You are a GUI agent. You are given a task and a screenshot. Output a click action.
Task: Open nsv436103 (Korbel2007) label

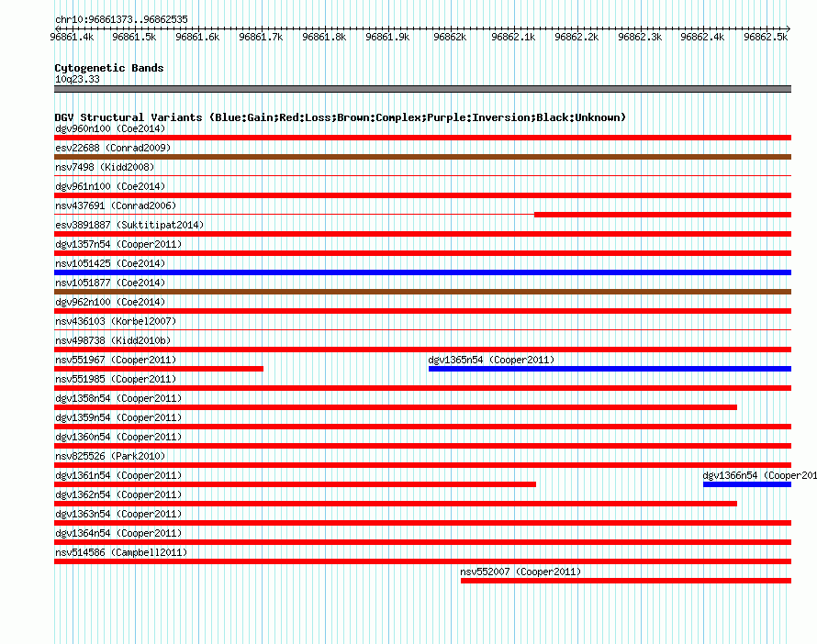click(x=116, y=321)
